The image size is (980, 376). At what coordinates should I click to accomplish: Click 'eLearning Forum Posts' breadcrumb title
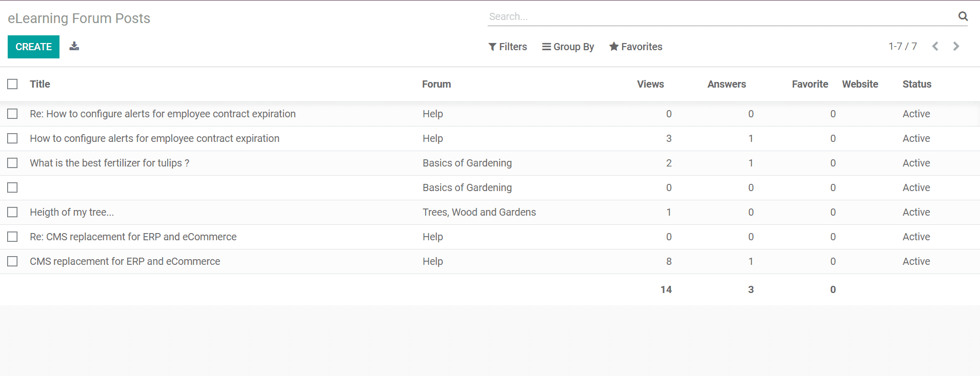(79, 18)
